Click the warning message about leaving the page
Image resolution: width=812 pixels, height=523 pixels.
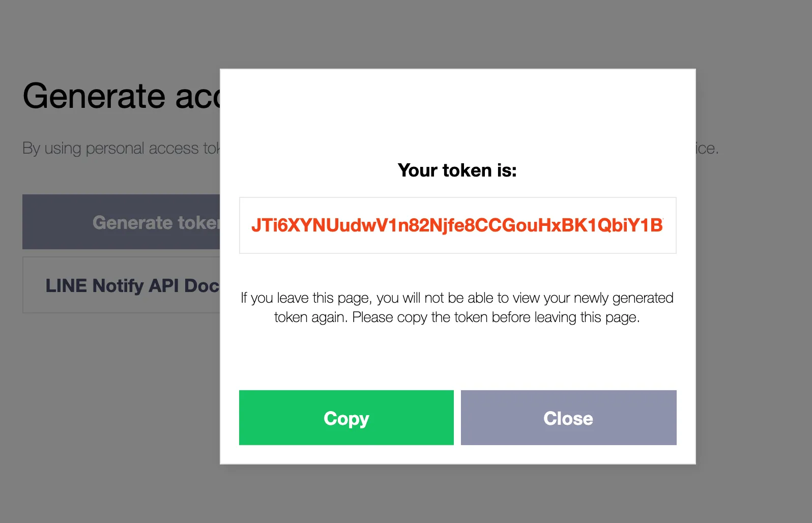(457, 307)
